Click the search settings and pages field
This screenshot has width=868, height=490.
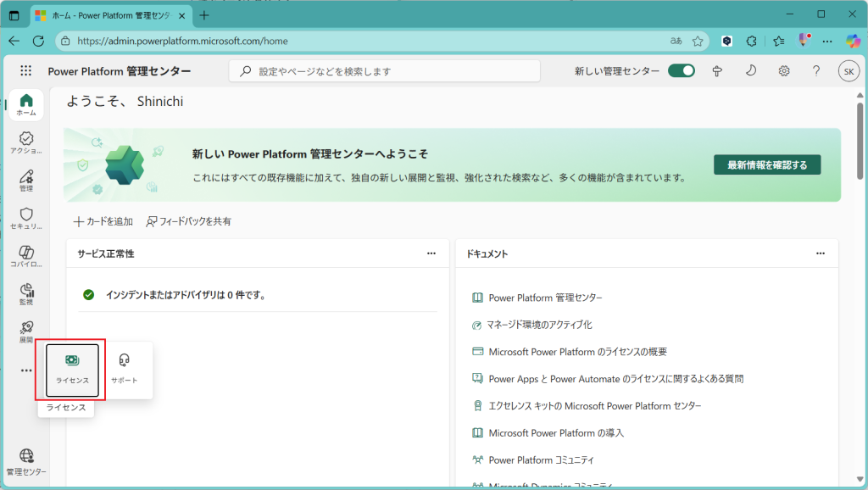(x=385, y=71)
